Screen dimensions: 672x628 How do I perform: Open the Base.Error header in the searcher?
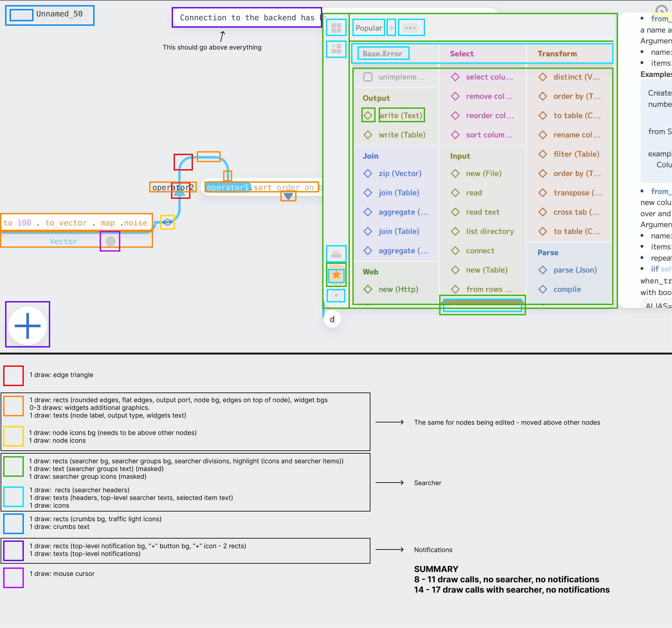[382, 53]
